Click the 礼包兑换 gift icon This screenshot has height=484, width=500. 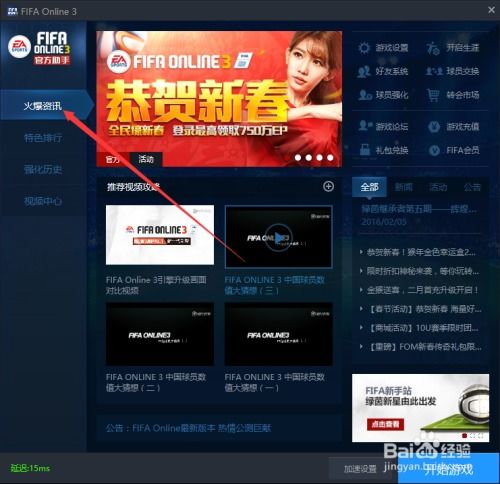coord(365,150)
